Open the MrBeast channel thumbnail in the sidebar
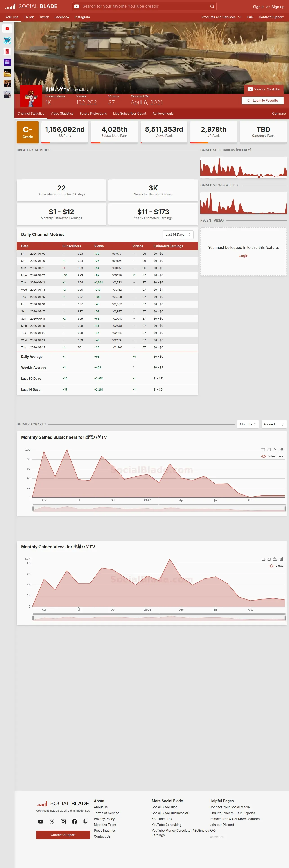Image resolution: width=289 pixels, height=868 pixels. 7,41
